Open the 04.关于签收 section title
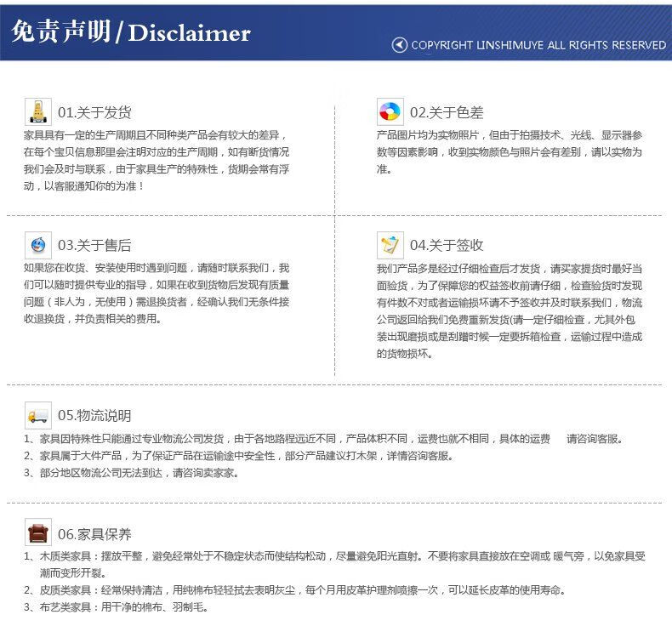 pos(447,246)
